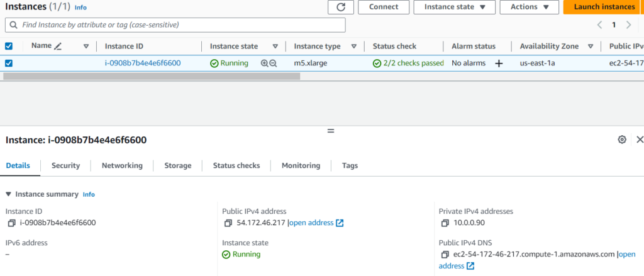This screenshot has width=644, height=276.
Task: Switch to the Details tab
Action: (18, 165)
